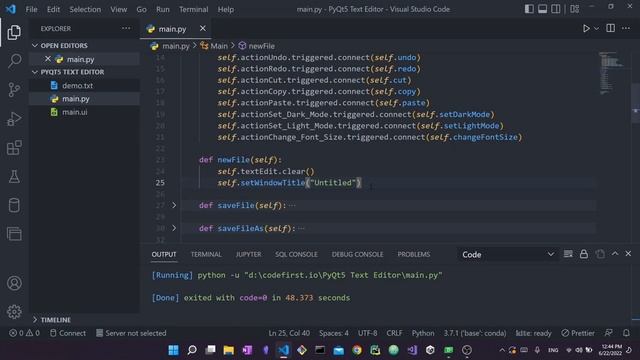This screenshot has width=640, height=360.
Task: Close the main.py editor tab
Action: pyautogui.click(x=203, y=28)
